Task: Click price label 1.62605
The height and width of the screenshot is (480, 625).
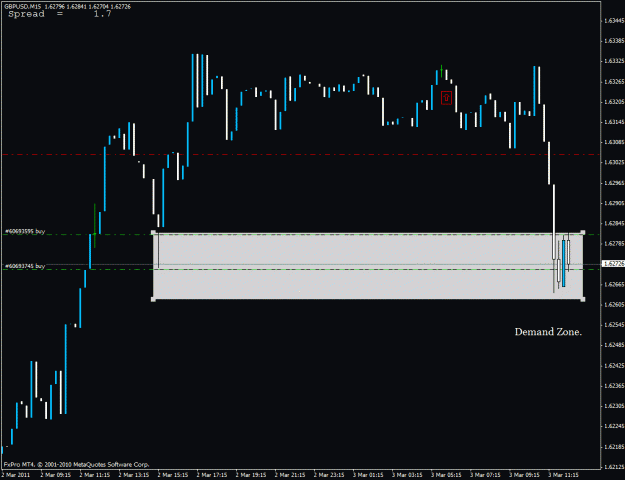Action: click(614, 305)
